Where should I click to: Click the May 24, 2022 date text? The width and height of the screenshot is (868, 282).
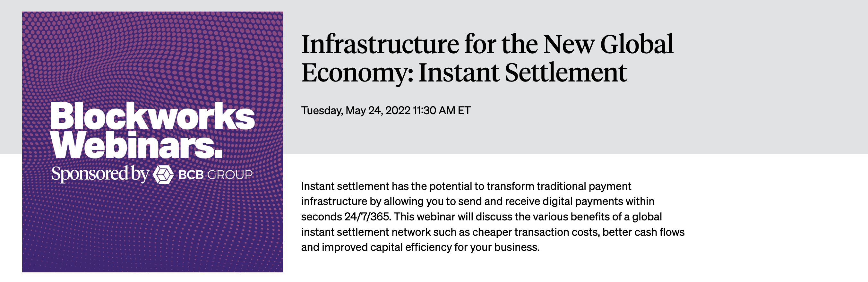[x=378, y=110]
